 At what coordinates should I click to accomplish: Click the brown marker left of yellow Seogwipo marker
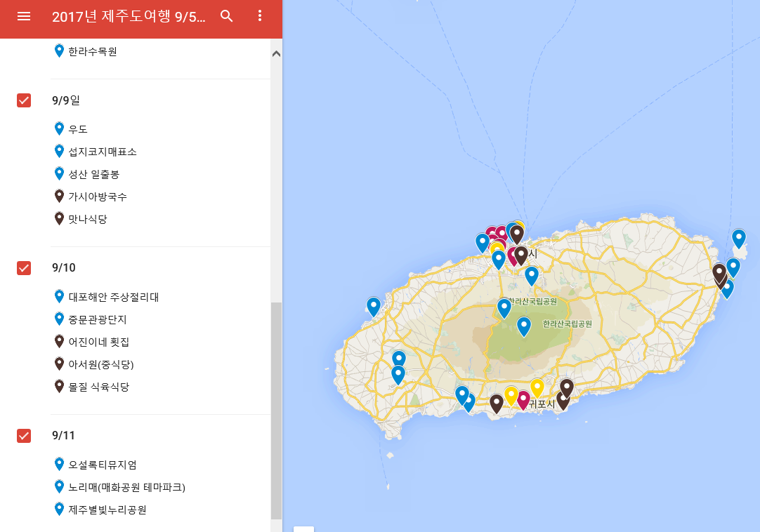pyautogui.click(x=497, y=404)
